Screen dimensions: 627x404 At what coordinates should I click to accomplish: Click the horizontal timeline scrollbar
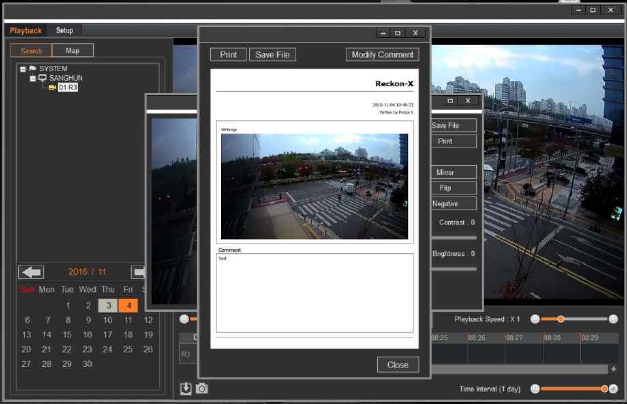tap(520, 369)
